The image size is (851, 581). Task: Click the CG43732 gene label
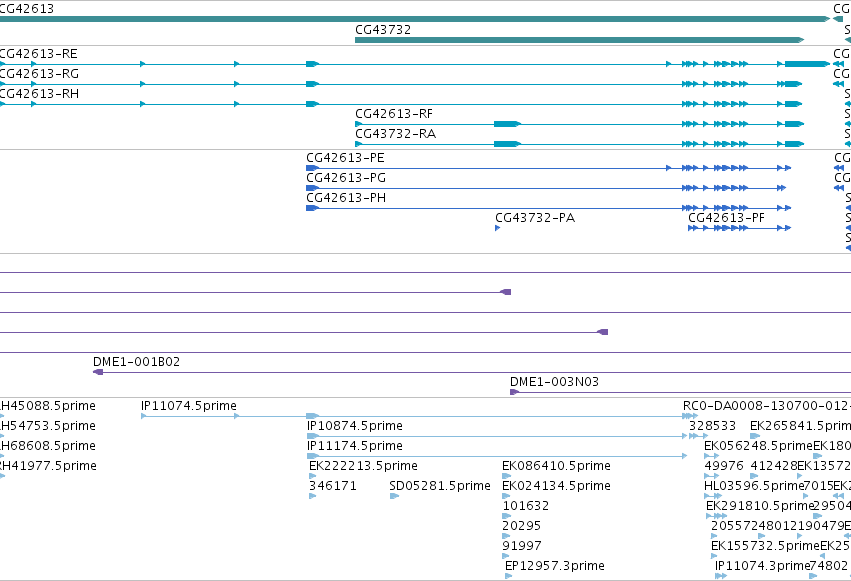[383, 30]
